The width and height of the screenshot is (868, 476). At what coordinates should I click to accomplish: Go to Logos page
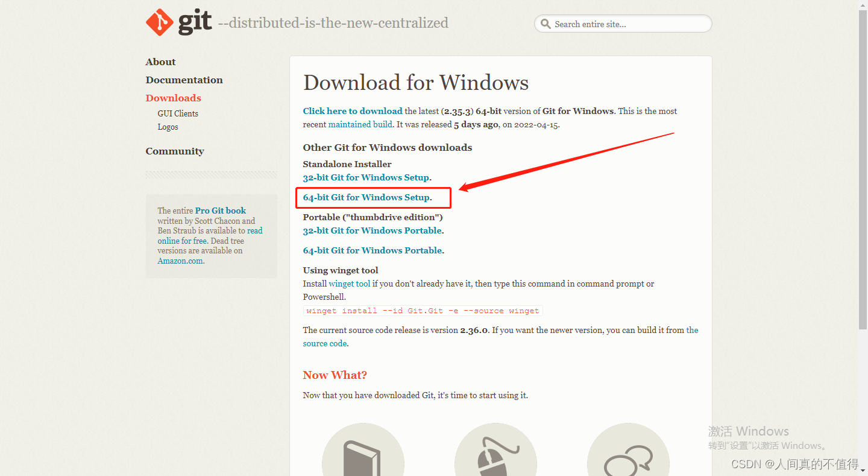tap(168, 127)
